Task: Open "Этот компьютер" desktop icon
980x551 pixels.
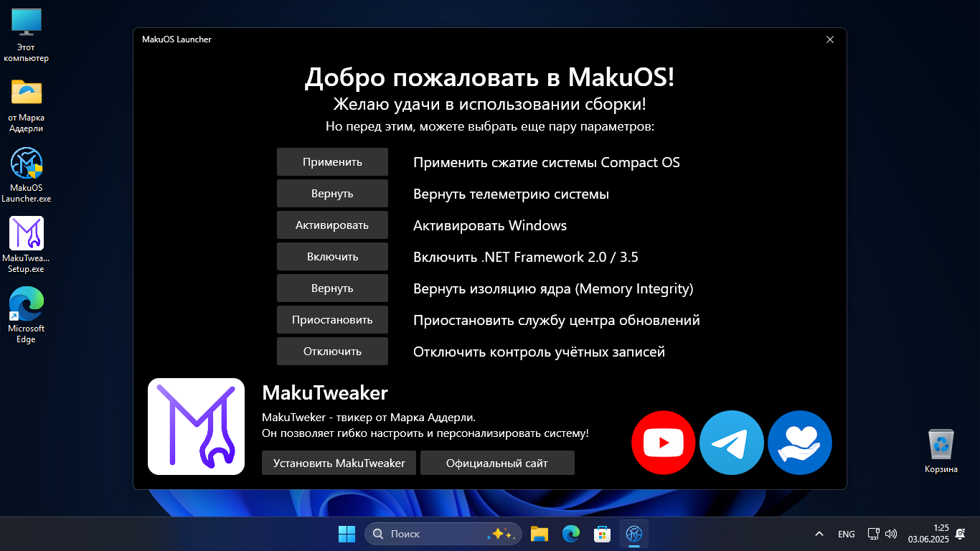Action: [27, 34]
